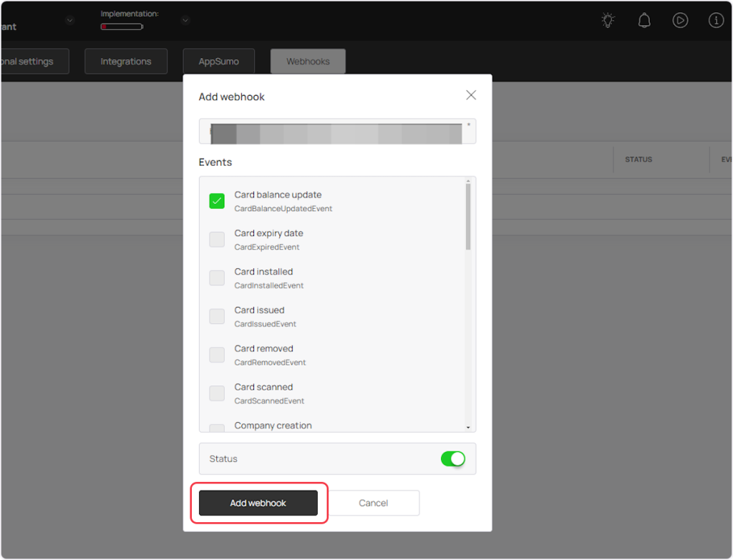Click the events list scroll-down arrow
This screenshot has height=560, width=733.
[x=468, y=427]
